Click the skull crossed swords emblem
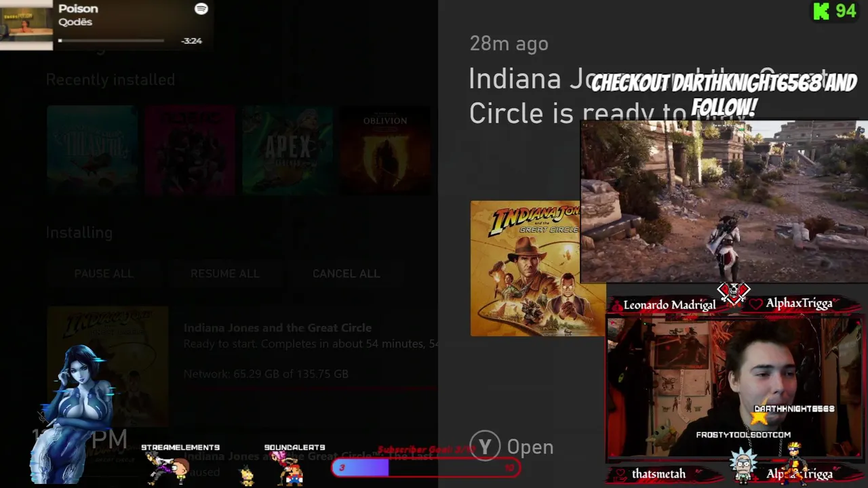The height and width of the screenshot is (488, 868). [734, 293]
